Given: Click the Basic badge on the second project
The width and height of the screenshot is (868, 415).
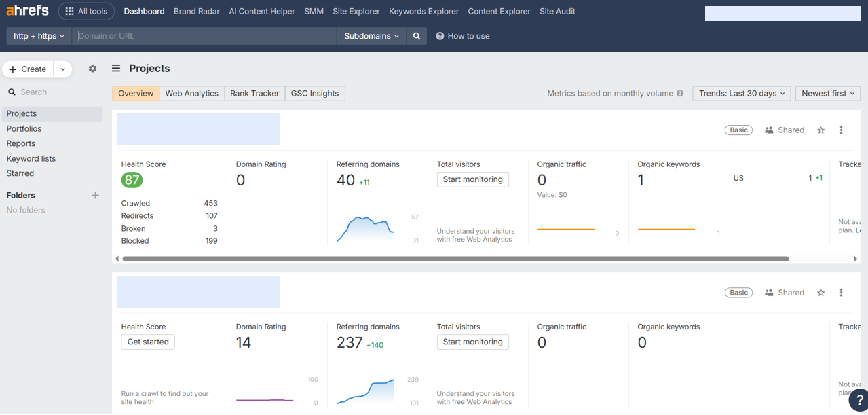Looking at the screenshot, I should tap(739, 293).
